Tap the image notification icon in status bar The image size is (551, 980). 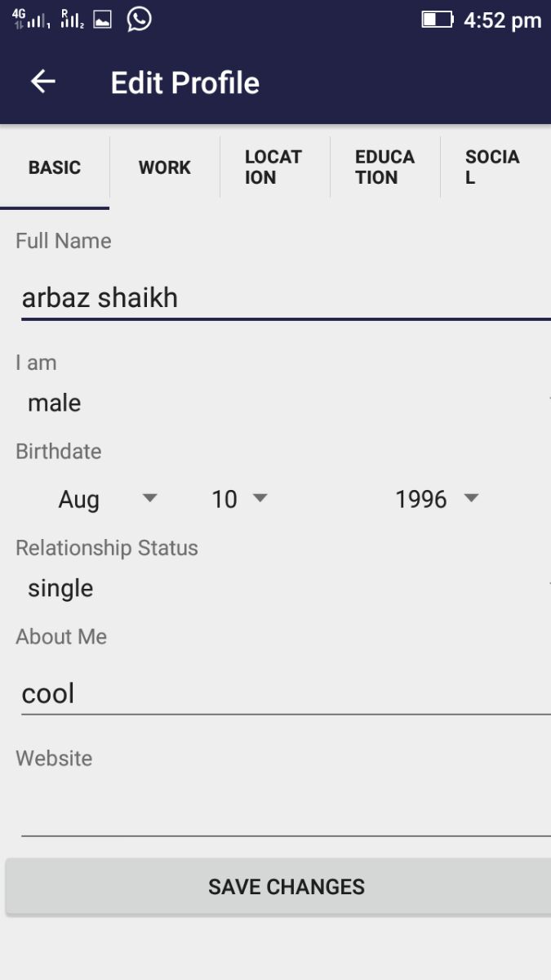coord(102,20)
